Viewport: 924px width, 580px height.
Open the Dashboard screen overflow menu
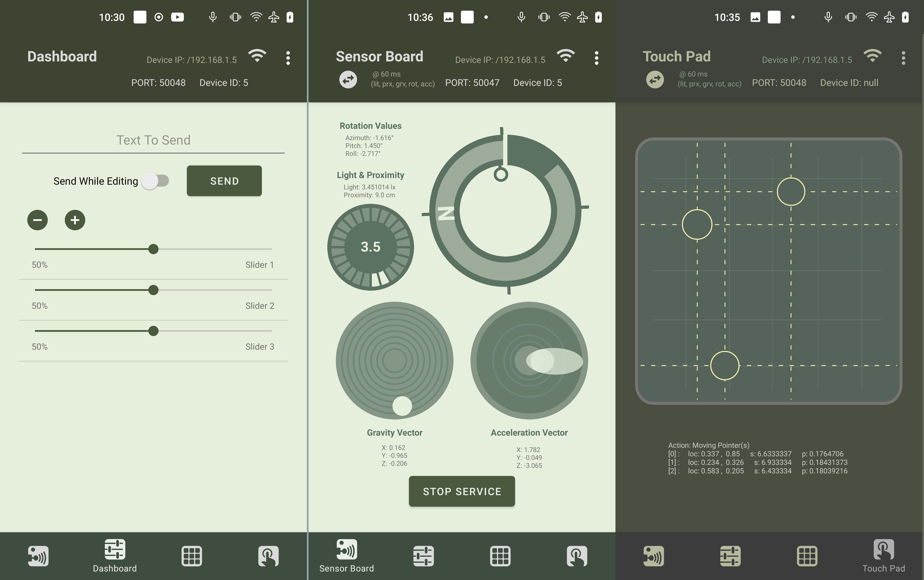point(288,58)
